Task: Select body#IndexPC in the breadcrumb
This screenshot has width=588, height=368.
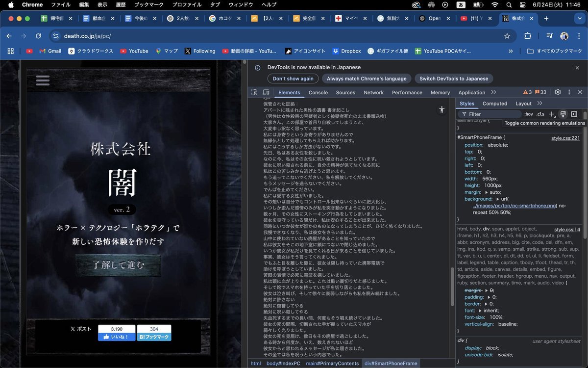Action: (x=283, y=364)
